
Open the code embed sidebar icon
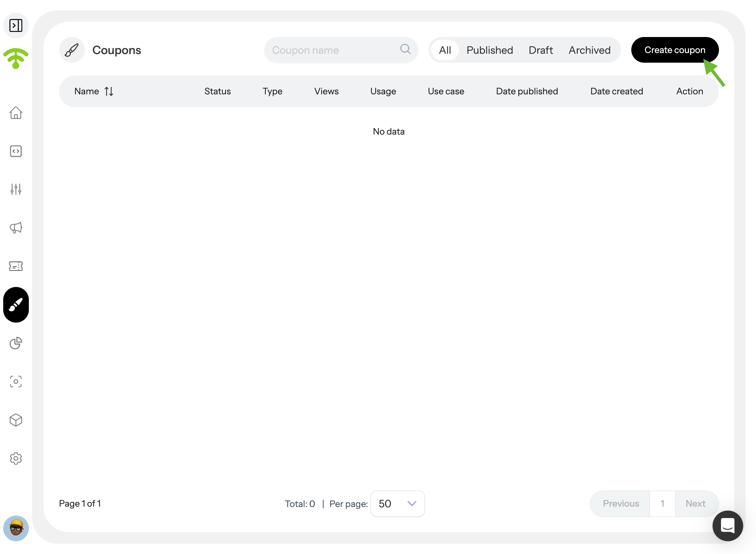(16, 151)
